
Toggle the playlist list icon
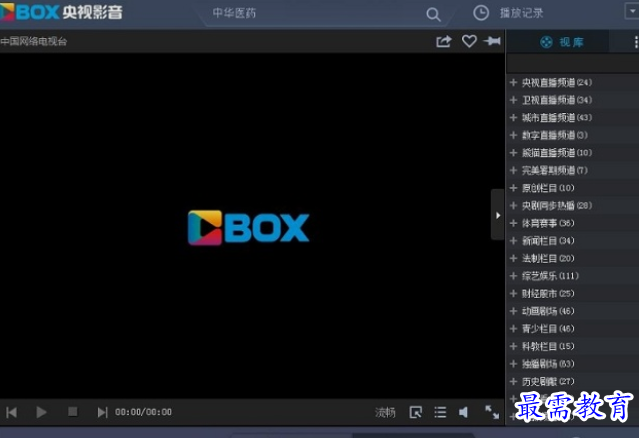pos(440,412)
